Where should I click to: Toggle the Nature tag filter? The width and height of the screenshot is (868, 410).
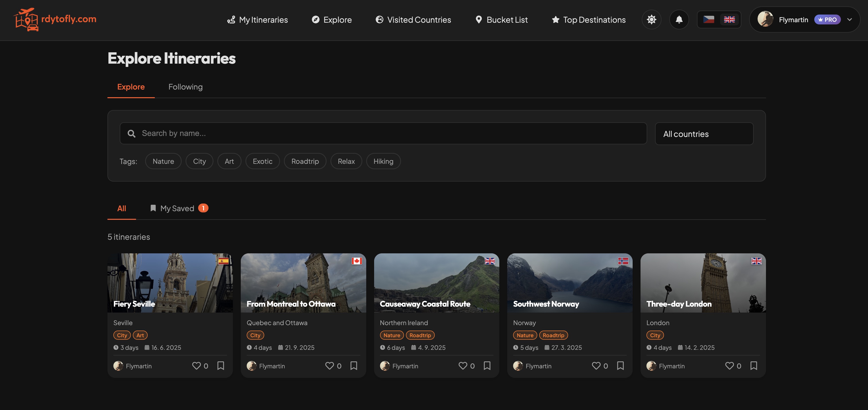(163, 161)
